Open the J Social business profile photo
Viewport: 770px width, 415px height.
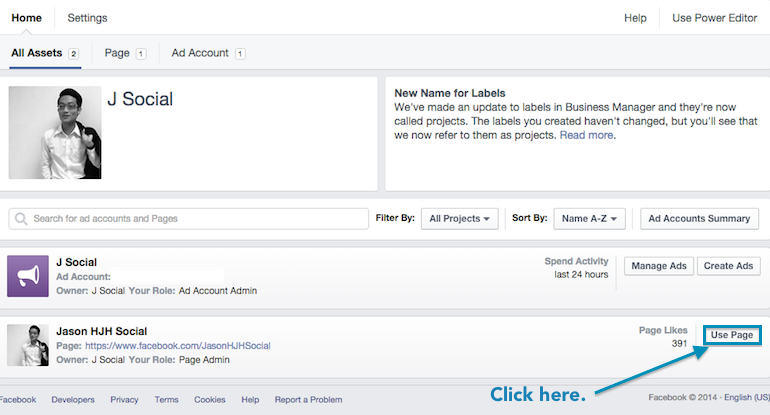point(55,133)
